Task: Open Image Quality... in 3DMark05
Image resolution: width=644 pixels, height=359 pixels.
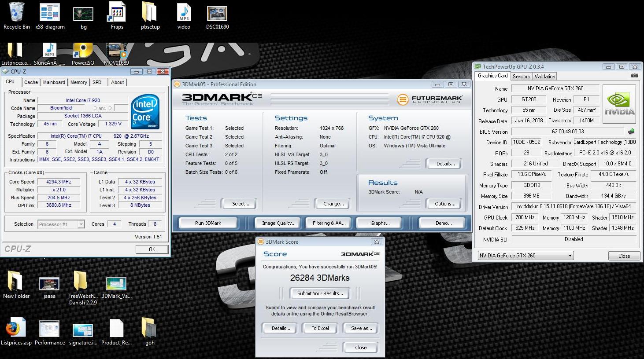Action: (x=278, y=223)
